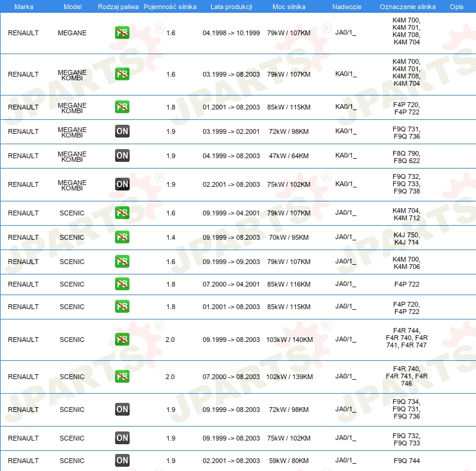Viewport: 476px width, 471px height.
Task: Click the Rodzaj paliwa column header
Action: pyautogui.click(x=118, y=6)
